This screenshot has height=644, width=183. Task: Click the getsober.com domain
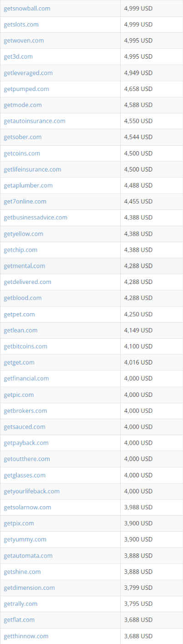coord(22,137)
